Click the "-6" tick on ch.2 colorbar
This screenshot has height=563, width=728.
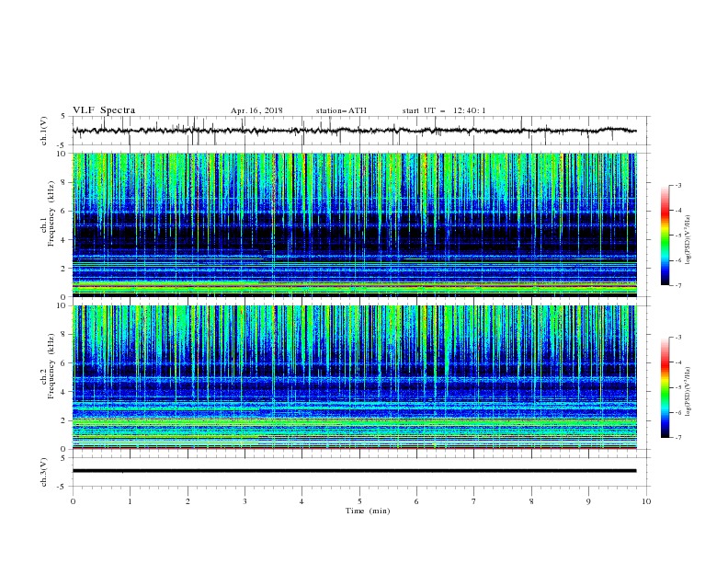point(678,412)
